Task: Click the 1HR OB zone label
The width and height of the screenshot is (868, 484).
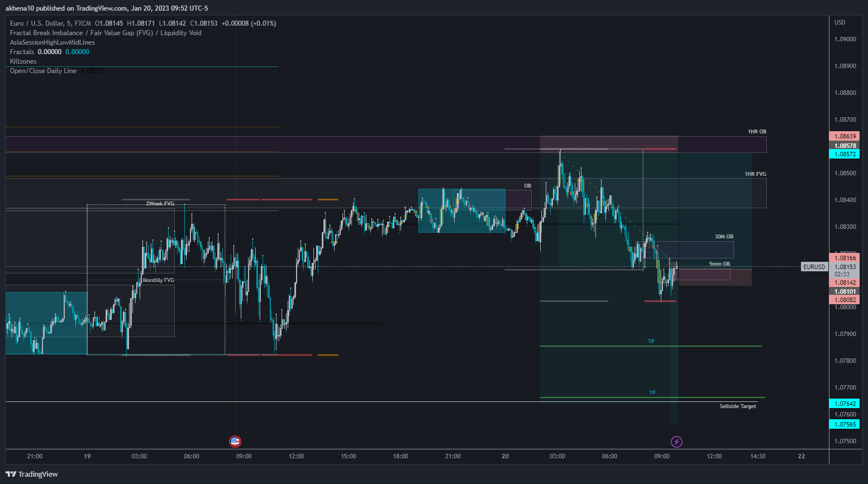Action: tap(757, 132)
